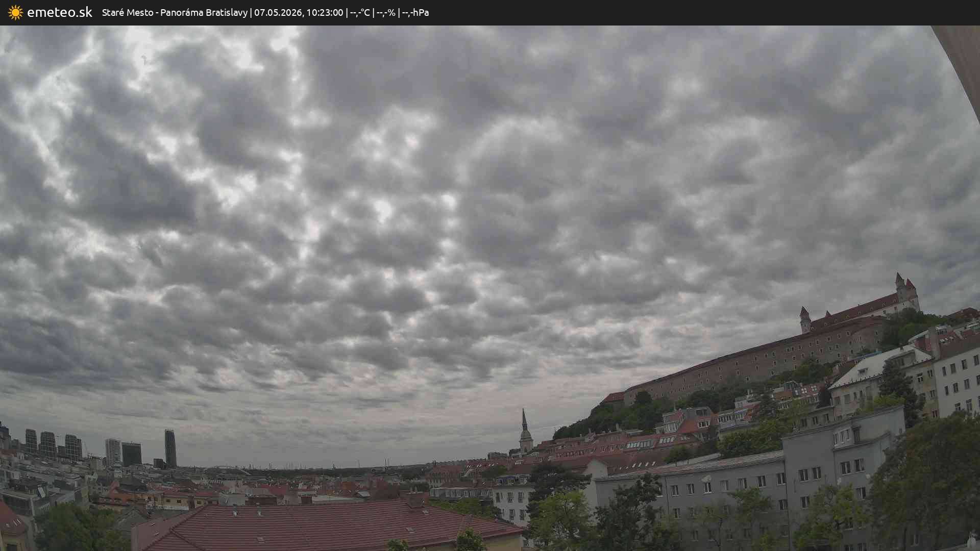Click the 07.05.2026, 10:23:00 timestamp

click(x=299, y=13)
